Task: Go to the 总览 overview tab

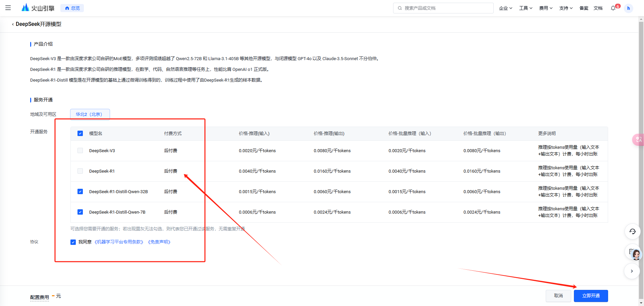Action: coord(72,8)
